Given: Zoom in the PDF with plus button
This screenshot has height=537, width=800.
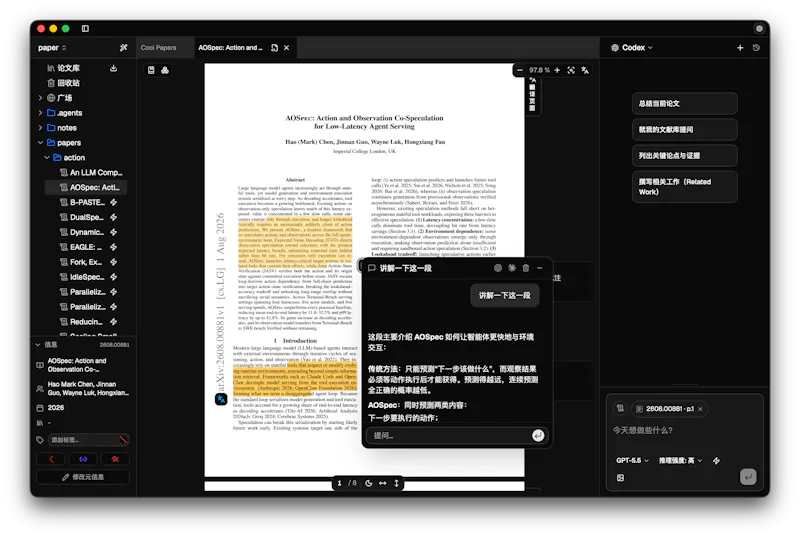Looking at the screenshot, I should (557, 70).
